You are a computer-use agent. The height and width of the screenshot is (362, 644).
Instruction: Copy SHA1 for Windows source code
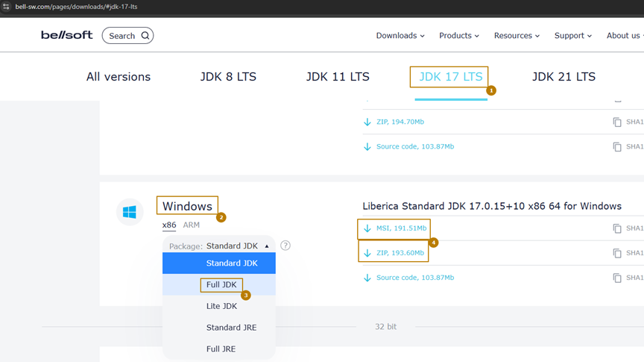(617, 278)
